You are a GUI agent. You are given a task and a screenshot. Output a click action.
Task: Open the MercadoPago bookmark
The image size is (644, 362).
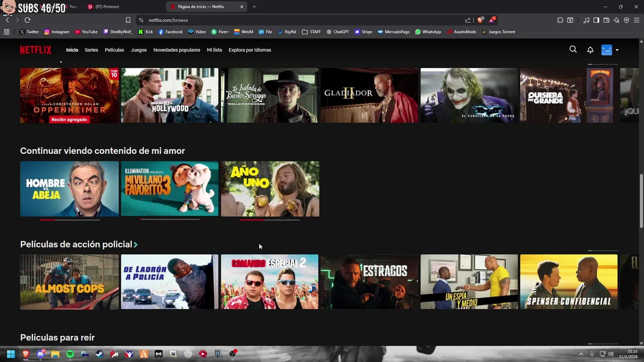[x=393, y=32]
